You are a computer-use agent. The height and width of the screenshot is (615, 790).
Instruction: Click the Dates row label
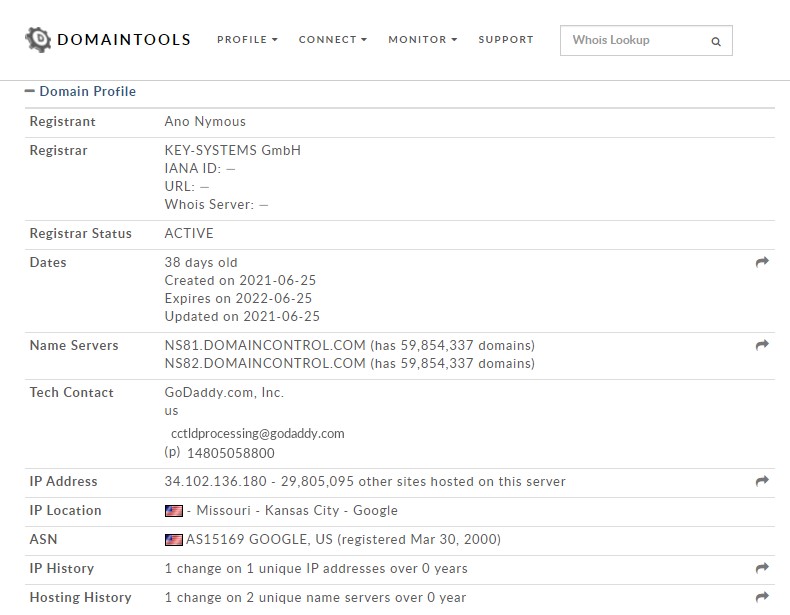click(x=48, y=262)
